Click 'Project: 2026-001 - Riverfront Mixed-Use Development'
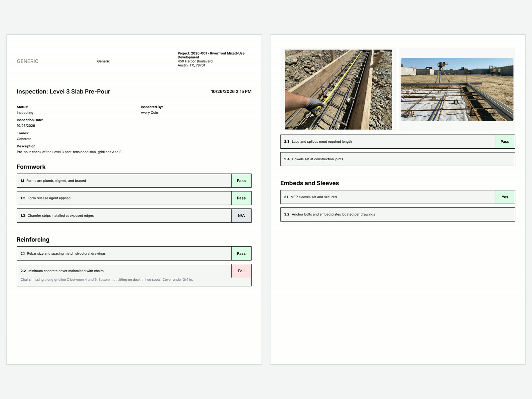 click(x=211, y=55)
